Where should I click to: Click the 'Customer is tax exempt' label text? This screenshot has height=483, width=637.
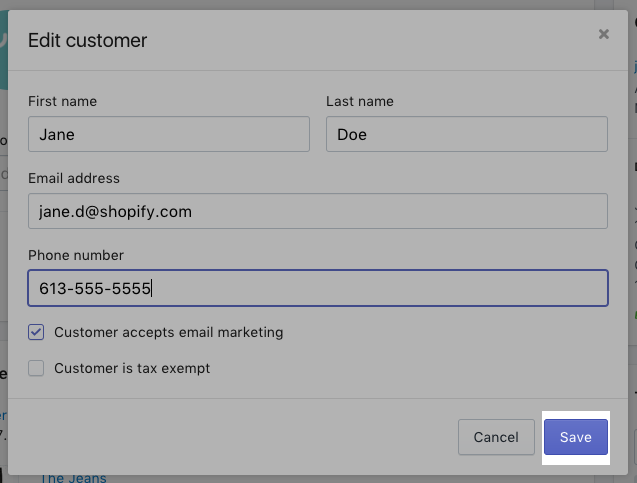coord(132,368)
